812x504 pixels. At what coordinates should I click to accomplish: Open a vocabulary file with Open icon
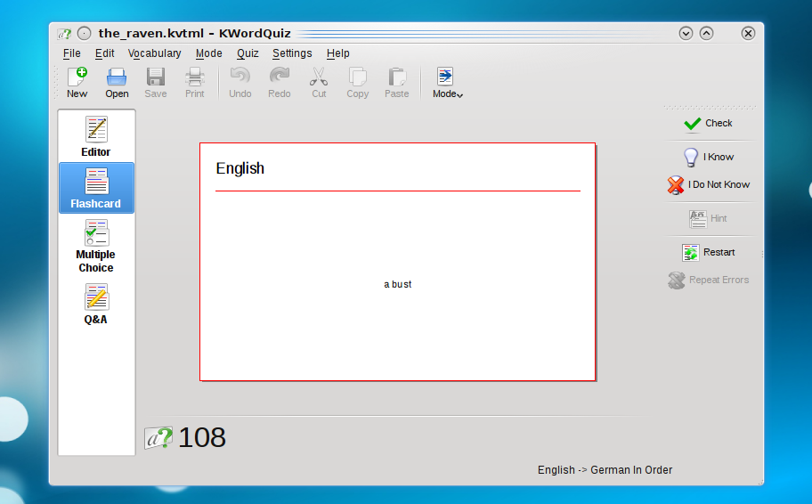(x=117, y=82)
